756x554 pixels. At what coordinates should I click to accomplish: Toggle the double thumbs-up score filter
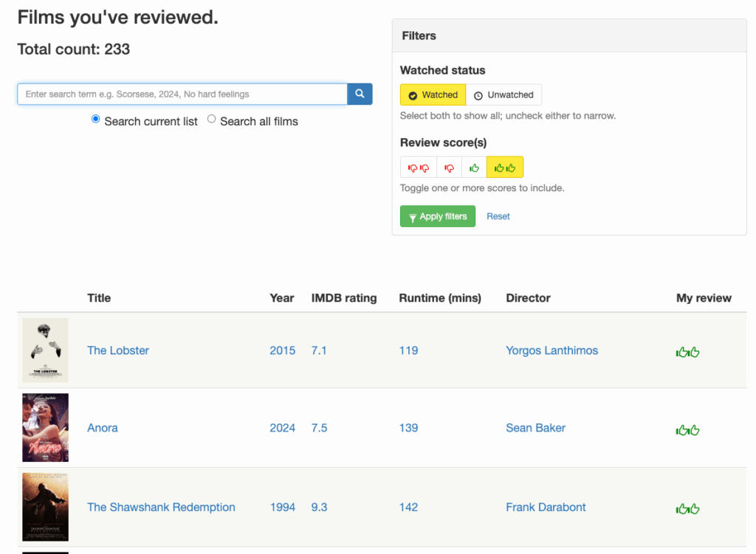click(505, 167)
